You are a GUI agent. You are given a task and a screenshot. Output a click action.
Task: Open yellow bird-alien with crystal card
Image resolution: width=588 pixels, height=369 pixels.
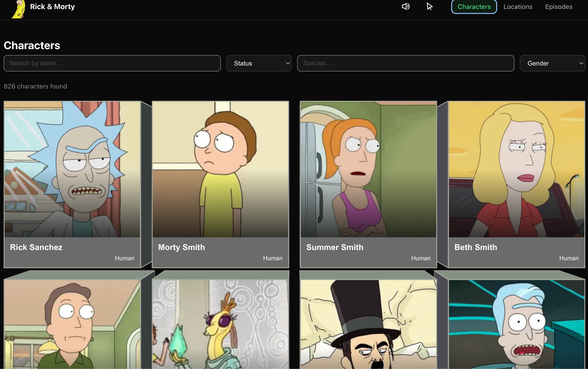220,324
